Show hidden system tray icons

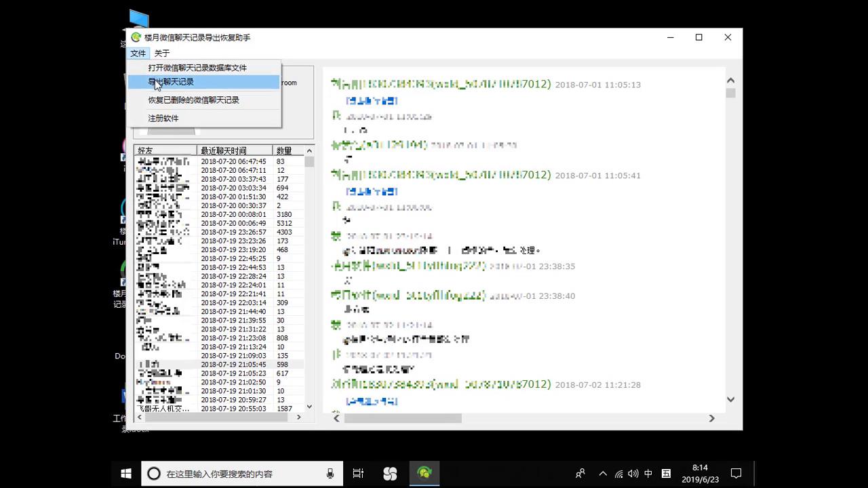[603, 474]
